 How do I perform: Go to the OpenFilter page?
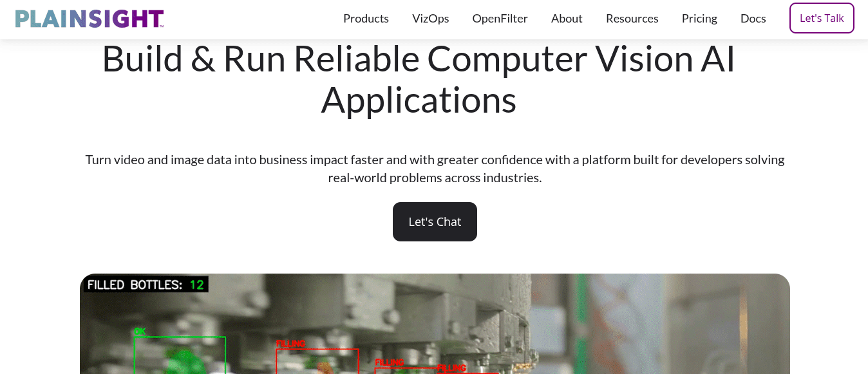pos(500,19)
